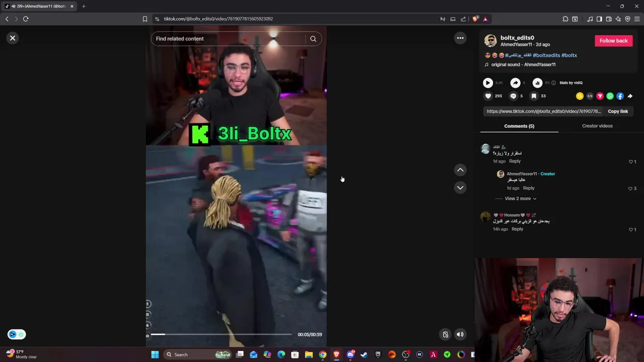Like the first comment with 1 like
This screenshot has height=362, width=644.
coord(632,162)
